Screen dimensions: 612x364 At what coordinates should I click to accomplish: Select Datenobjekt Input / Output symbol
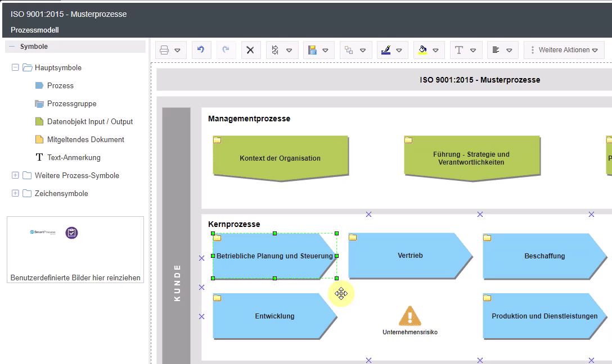coord(90,122)
